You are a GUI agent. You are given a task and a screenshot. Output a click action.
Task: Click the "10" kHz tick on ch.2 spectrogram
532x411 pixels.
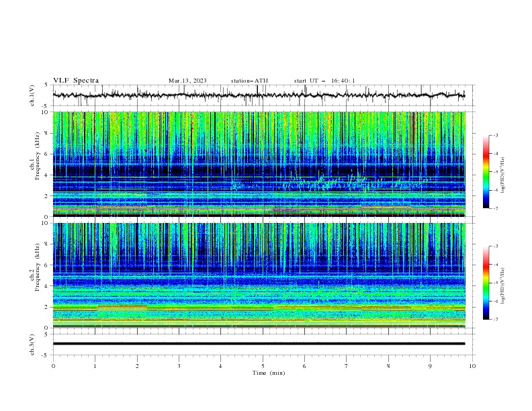point(46,223)
